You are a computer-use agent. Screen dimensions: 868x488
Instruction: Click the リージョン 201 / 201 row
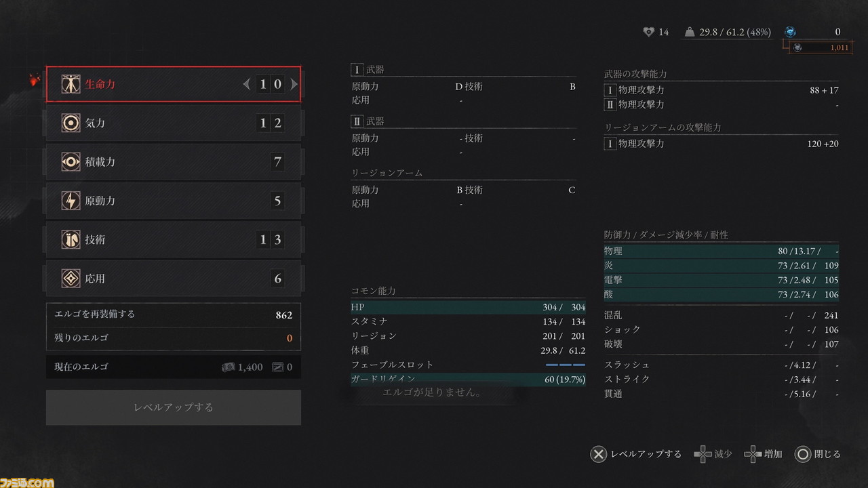(468, 335)
